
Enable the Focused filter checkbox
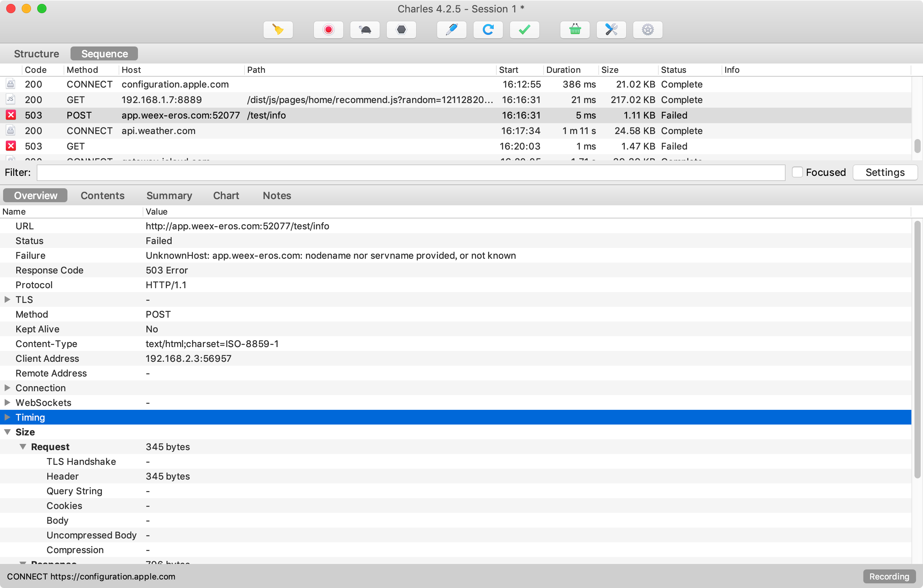798,172
